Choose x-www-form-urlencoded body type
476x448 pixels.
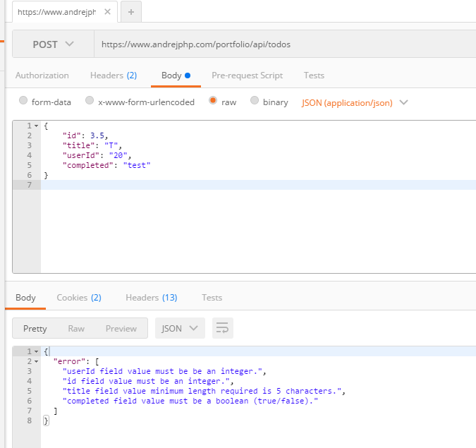tap(90, 100)
